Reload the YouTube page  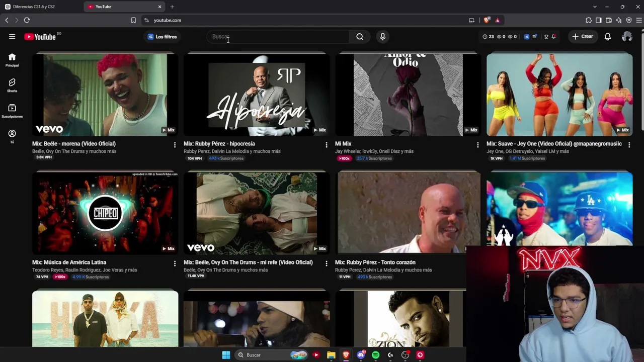click(x=27, y=20)
